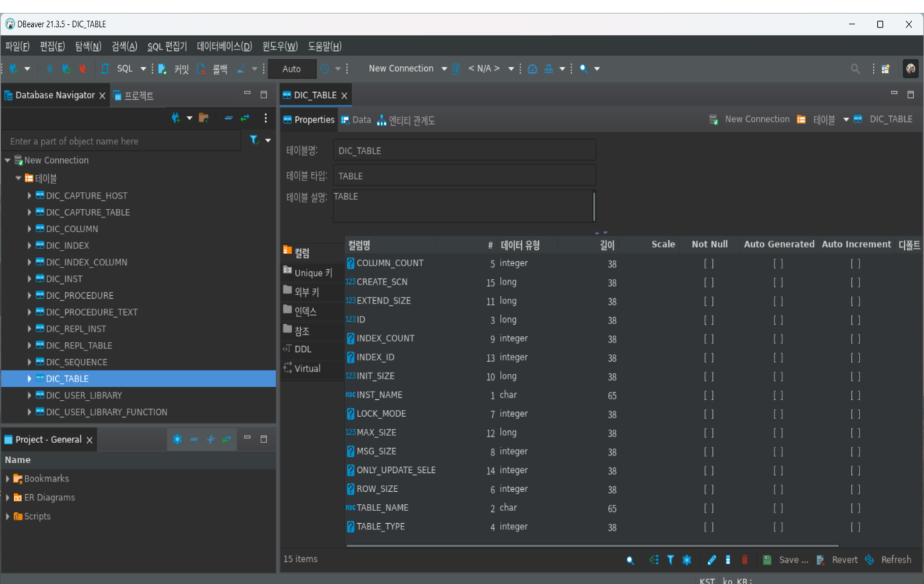The height and width of the screenshot is (584, 924).
Task: Select the 외부 키 section
Action: tap(309, 292)
